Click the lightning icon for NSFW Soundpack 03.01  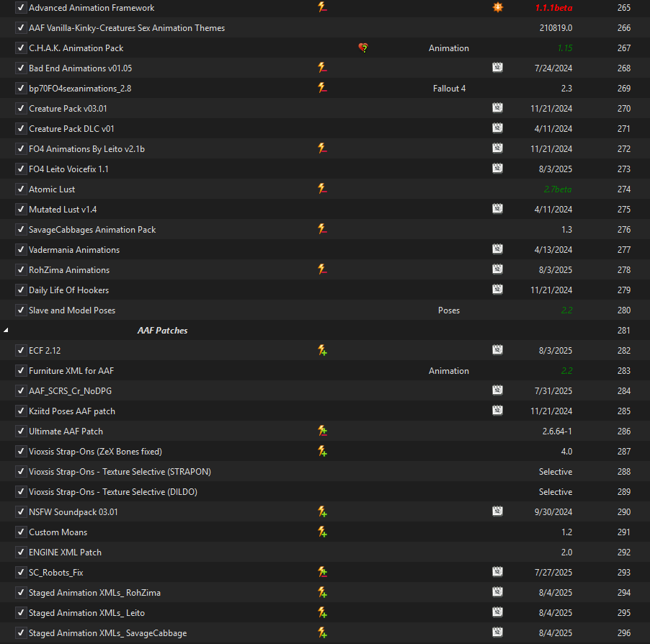pos(322,511)
